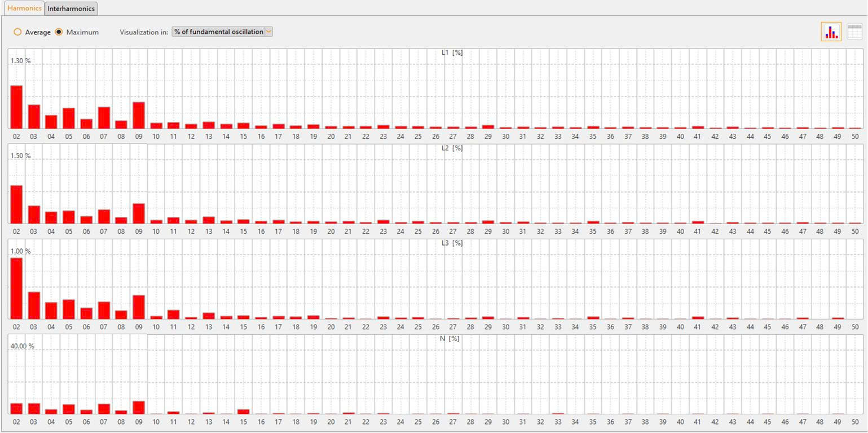Switch to the Interharmonics tab
The image size is (868, 433).
71,8
